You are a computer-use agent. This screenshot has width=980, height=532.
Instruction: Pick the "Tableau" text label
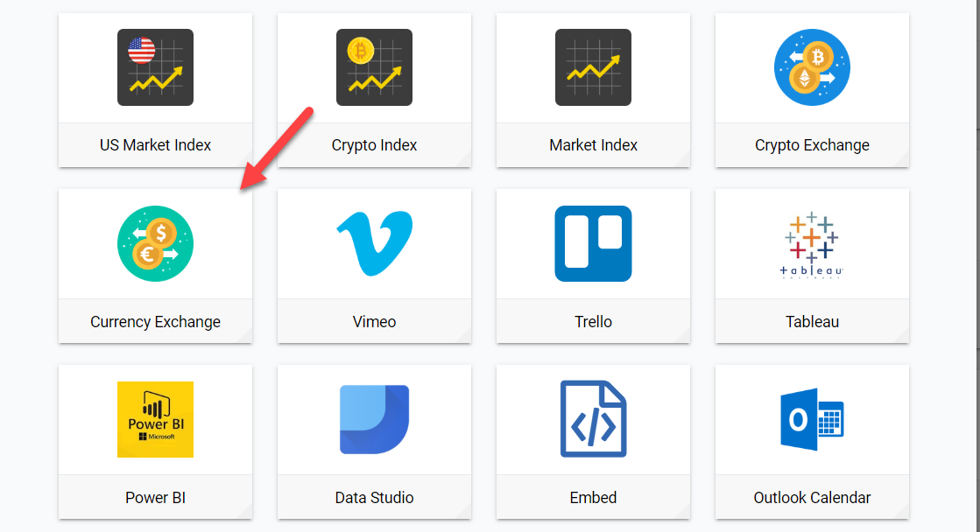pos(812,322)
